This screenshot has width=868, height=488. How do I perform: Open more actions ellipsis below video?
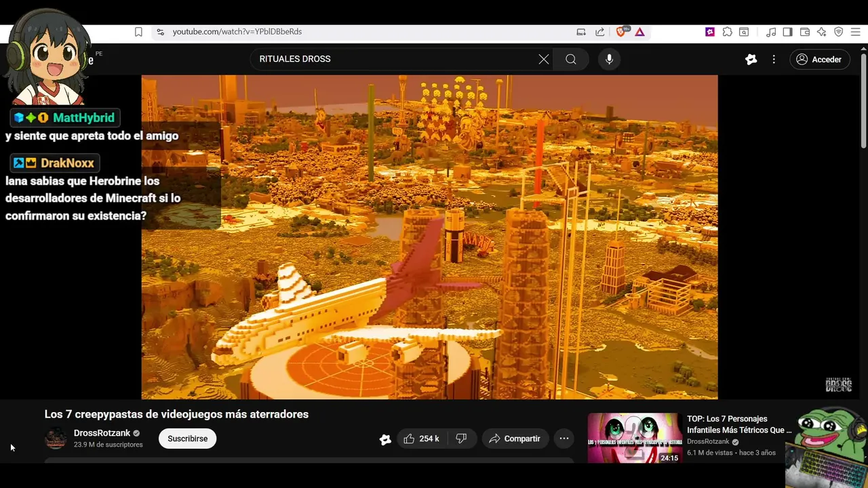pyautogui.click(x=564, y=439)
